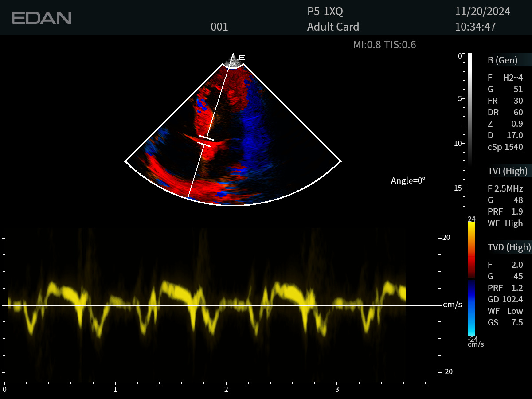Screen dimensions: 532x399
Task: Click the probe orientation marker at sector apex
Action: click(242, 58)
